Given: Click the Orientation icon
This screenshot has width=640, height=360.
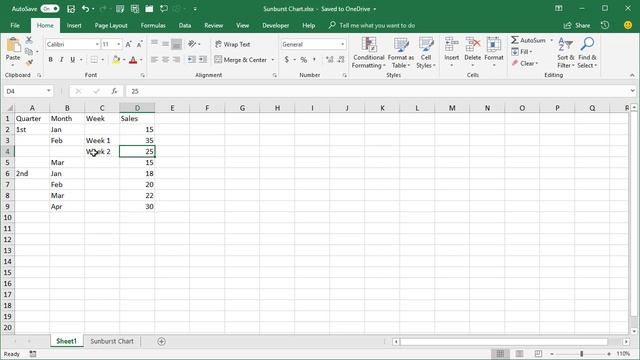Looking at the screenshot, I should click(192, 44).
